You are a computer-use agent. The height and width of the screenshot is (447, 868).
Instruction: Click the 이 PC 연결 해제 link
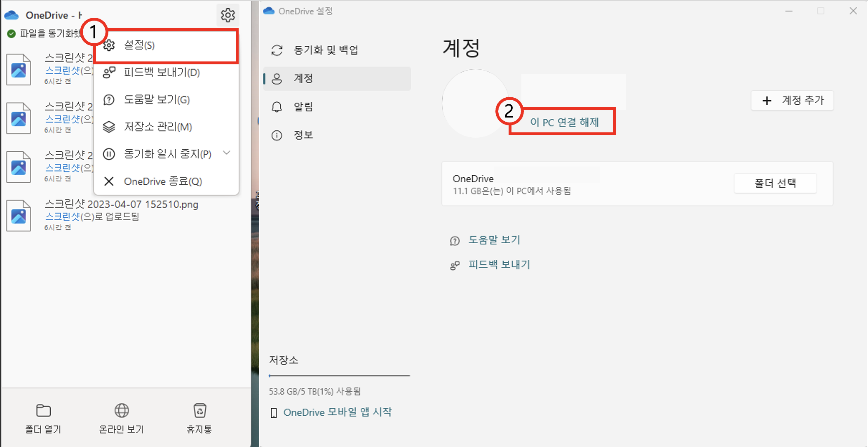coord(564,122)
